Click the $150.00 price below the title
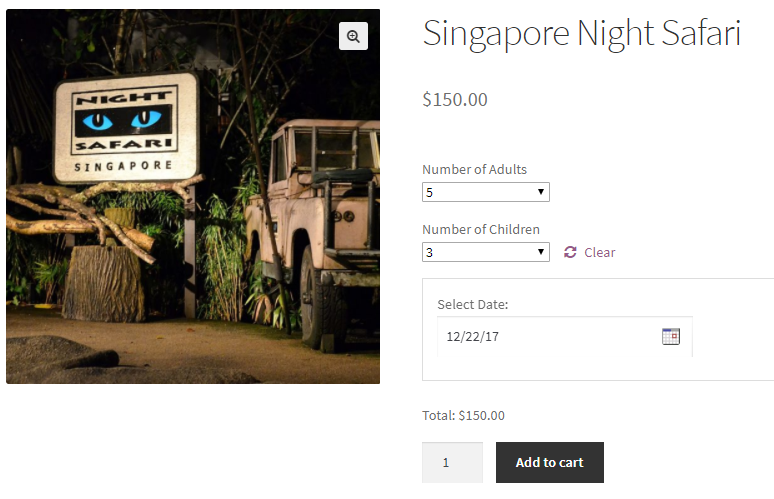 click(455, 99)
